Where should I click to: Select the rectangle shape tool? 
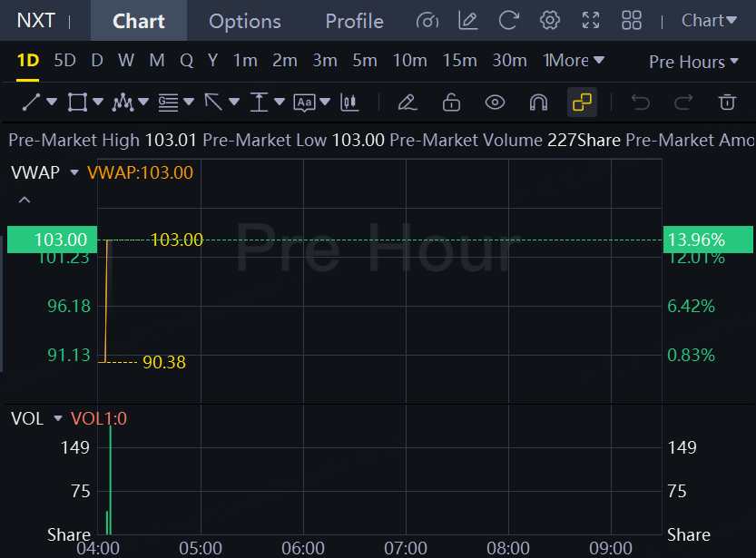(x=77, y=103)
